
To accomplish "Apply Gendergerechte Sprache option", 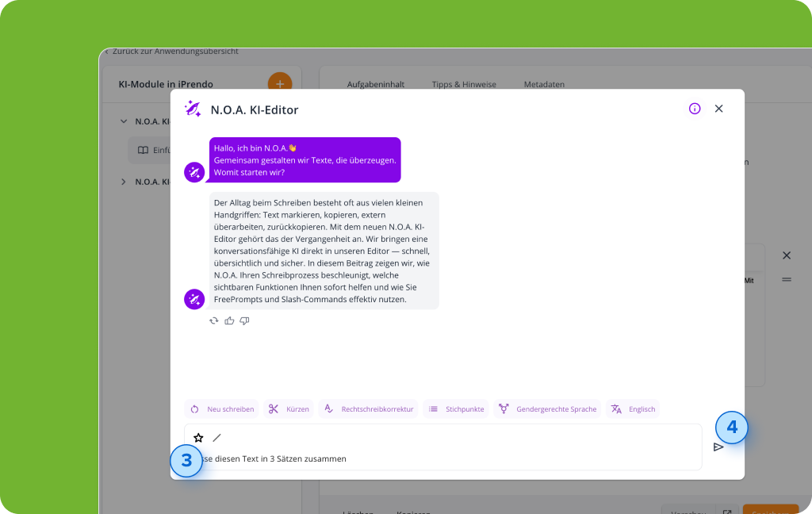I will [547, 409].
